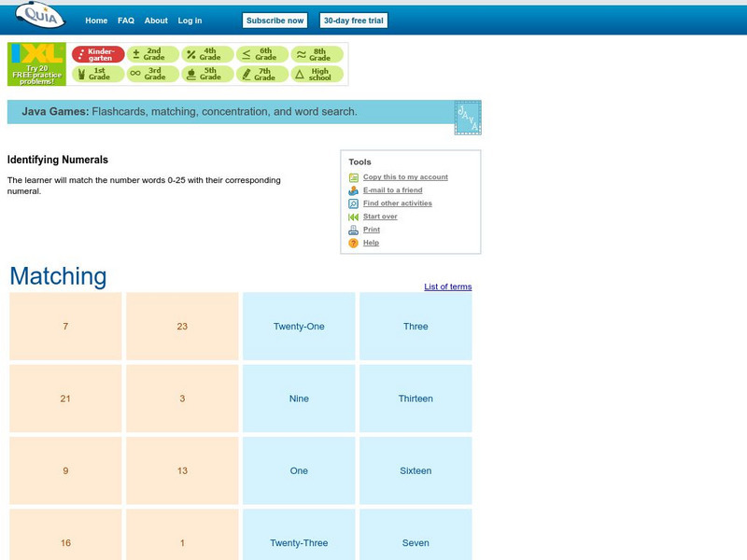This screenshot has width=747, height=560.
Task: Open the List of terms link
Action: click(448, 287)
